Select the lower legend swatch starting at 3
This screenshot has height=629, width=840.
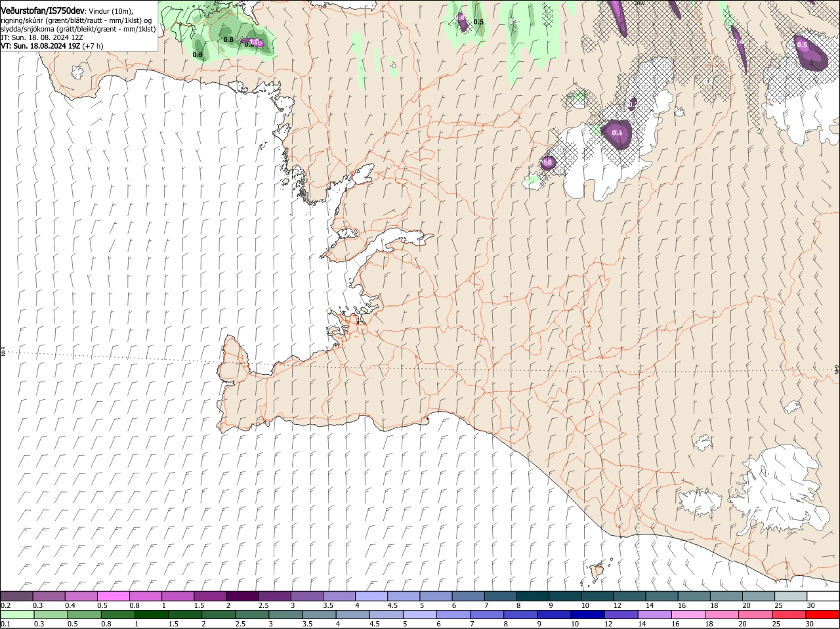tap(285, 615)
